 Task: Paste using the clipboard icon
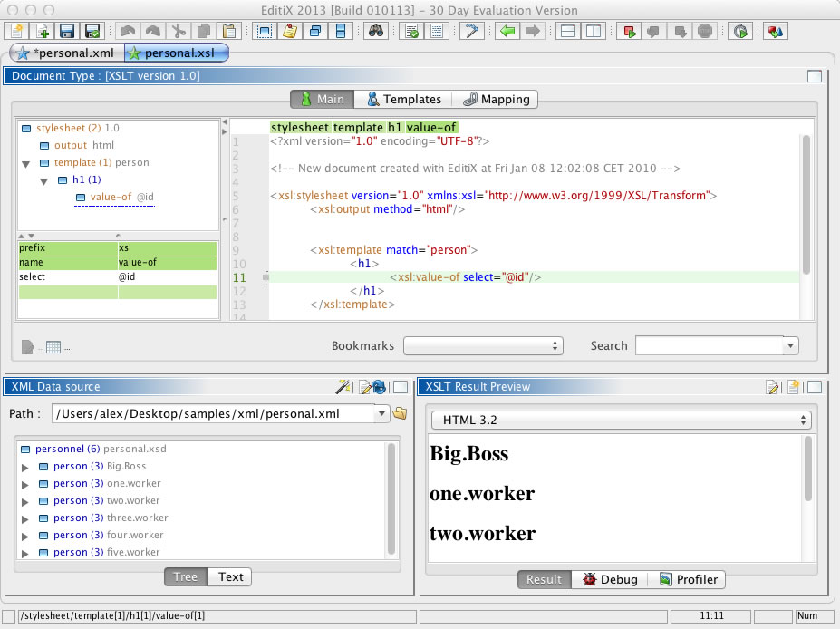point(229,31)
